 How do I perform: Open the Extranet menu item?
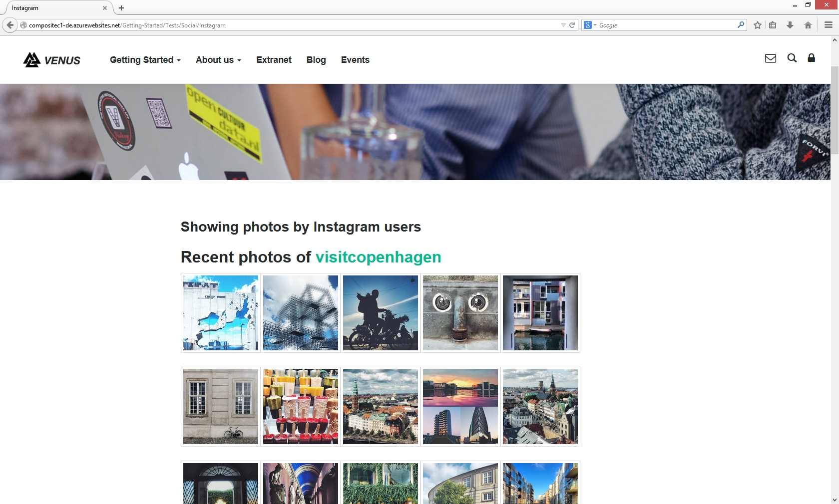[x=274, y=60]
